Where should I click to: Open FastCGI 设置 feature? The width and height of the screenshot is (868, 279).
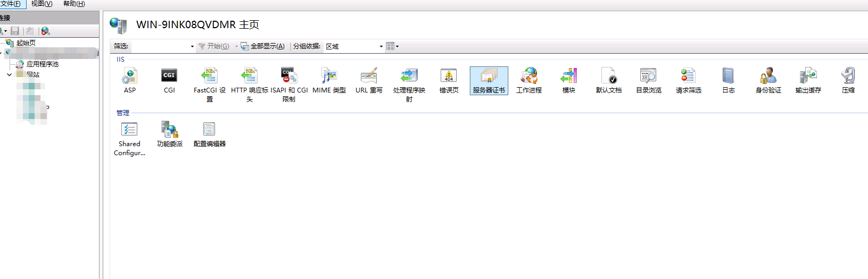click(x=210, y=84)
